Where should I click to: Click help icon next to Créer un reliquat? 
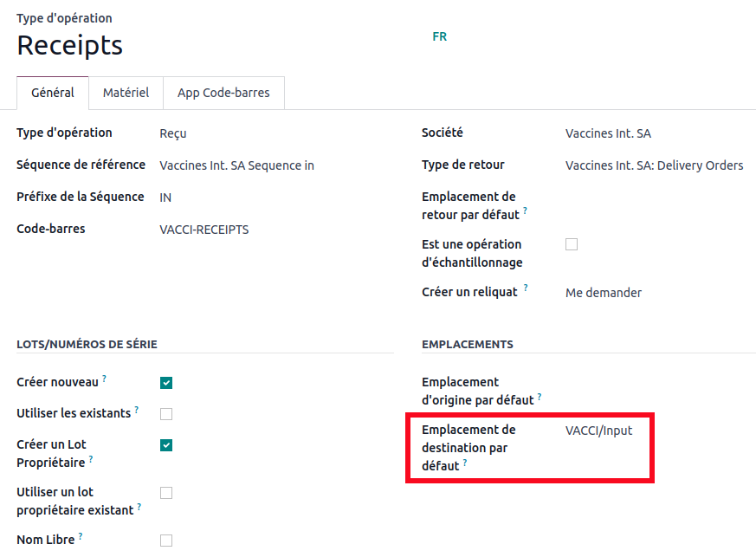point(526,288)
